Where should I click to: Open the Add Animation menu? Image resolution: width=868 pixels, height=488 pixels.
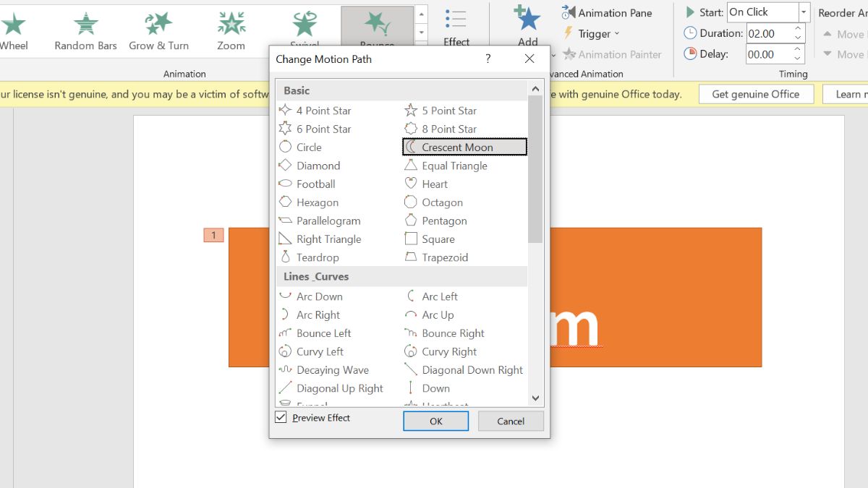[x=527, y=26]
